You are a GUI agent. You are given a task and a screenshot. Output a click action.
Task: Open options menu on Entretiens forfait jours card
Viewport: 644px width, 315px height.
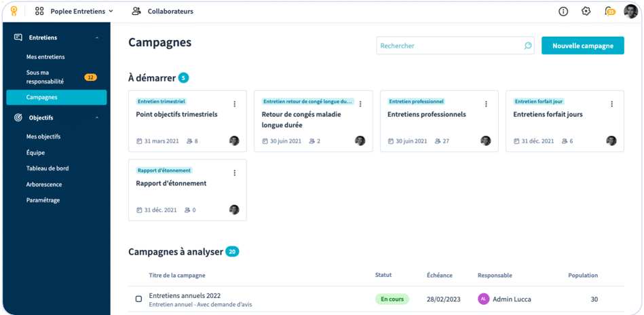coord(612,104)
